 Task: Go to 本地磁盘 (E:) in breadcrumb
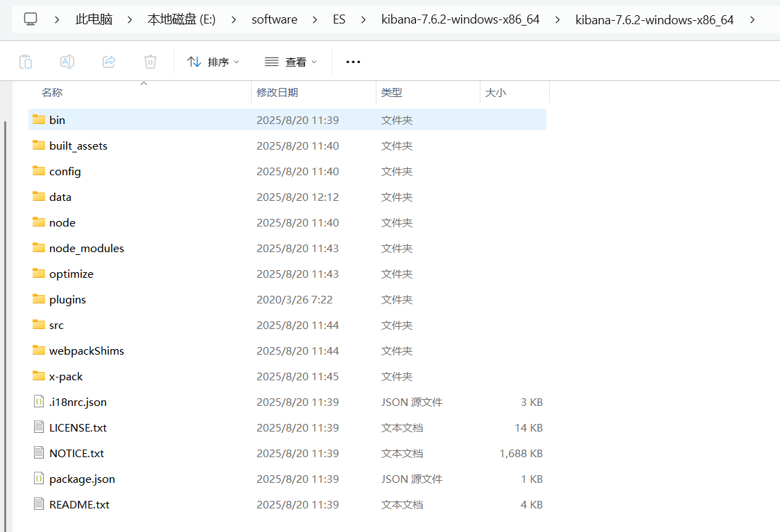tap(182, 20)
